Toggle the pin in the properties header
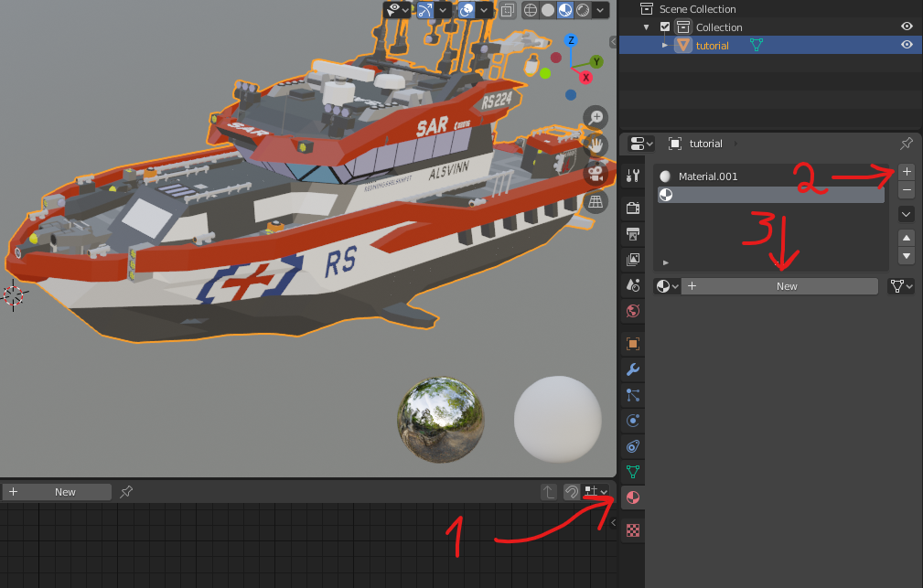The height and width of the screenshot is (588, 923). point(907,143)
